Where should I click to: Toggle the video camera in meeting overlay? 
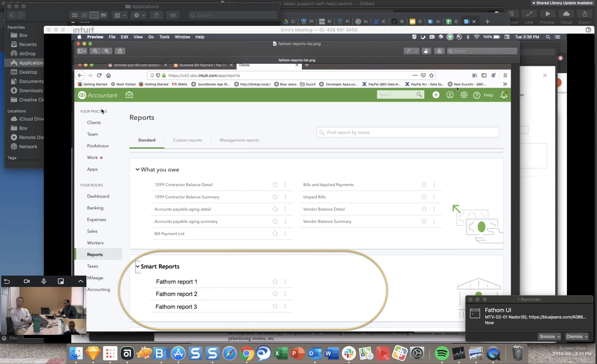click(x=27, y=281)
